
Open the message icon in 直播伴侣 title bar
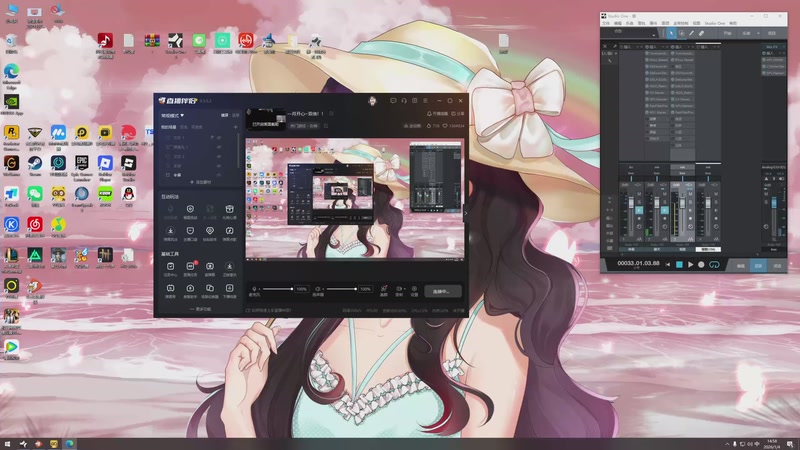pyautogui.click(x=393, y=101)
